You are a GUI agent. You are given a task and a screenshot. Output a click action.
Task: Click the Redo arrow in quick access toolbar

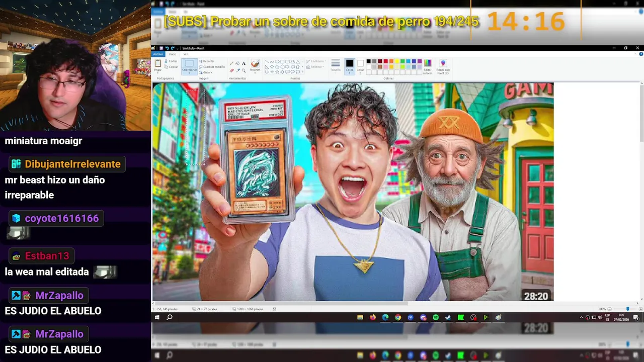(x=173, y=48)
